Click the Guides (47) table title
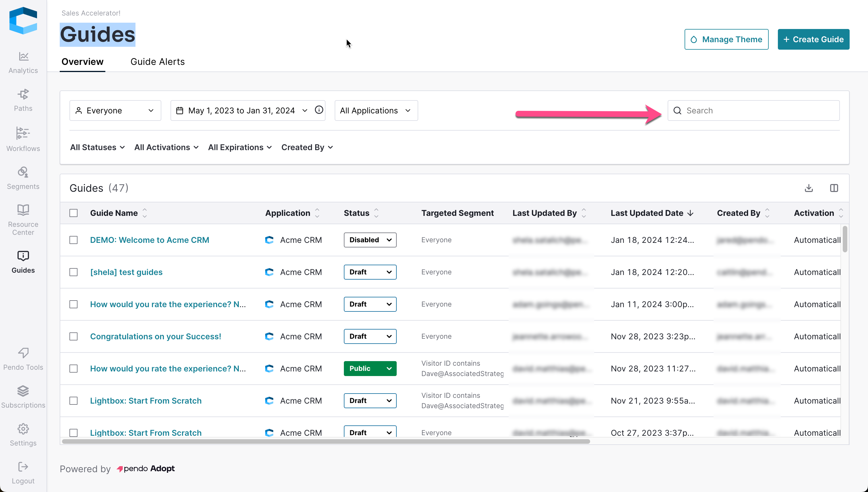 [99, 188]
